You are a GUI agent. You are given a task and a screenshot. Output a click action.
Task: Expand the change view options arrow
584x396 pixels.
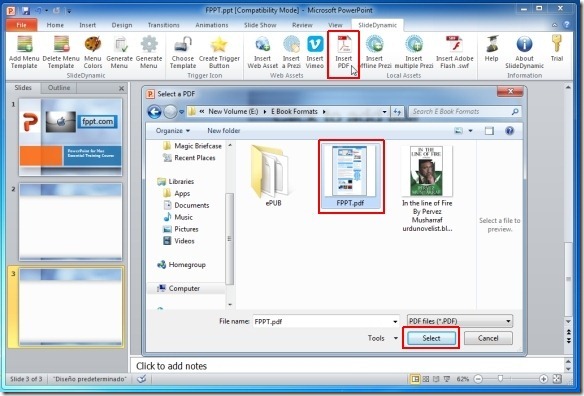coord(470,131)
